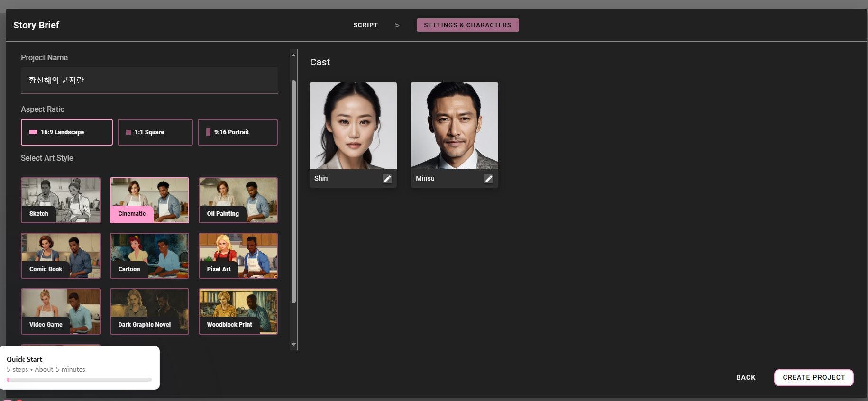Click the Aspect Ratio label
The image size is (868, 401).
[43, 109]
